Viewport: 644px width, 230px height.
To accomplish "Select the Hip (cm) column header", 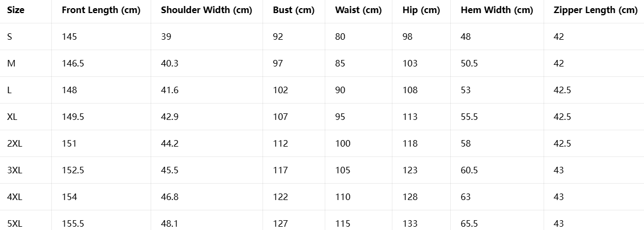I will (x=421, y=10).
